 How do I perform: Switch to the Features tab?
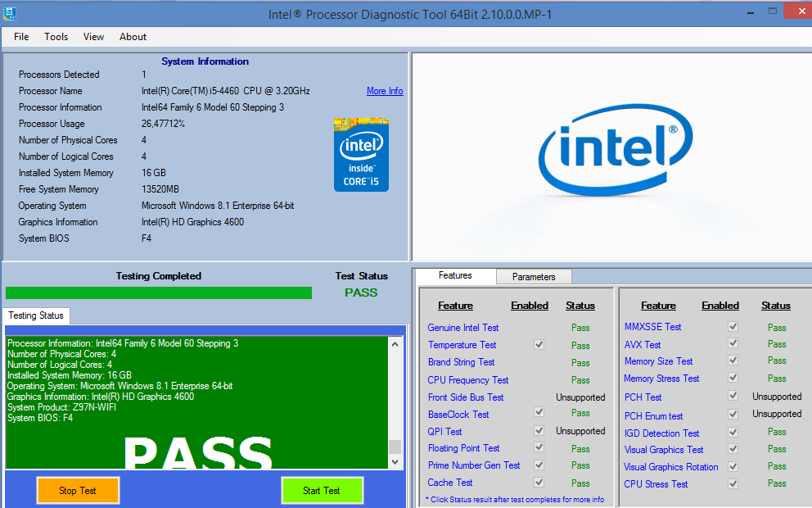coord(455,276)
